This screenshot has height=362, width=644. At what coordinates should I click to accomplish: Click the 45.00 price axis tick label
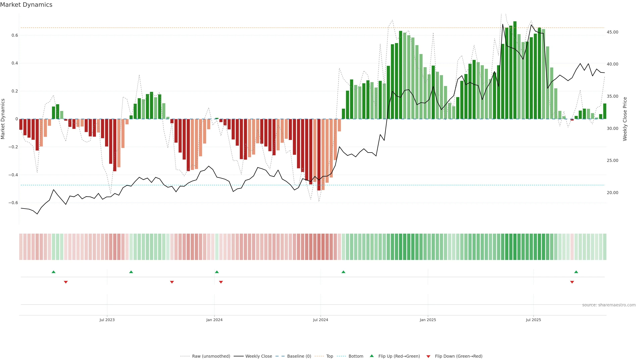(x=612, y=32)
